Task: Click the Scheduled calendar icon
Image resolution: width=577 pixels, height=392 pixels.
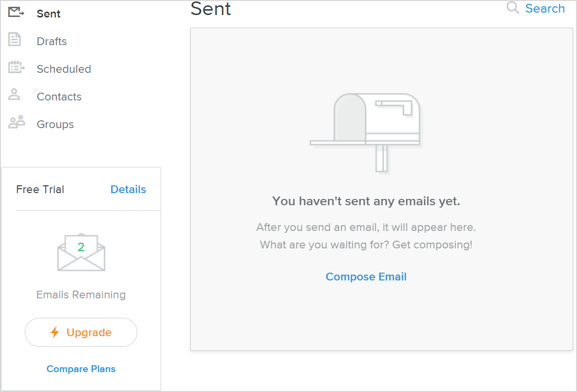Action: pyautogui.click(x=16, y=68)
